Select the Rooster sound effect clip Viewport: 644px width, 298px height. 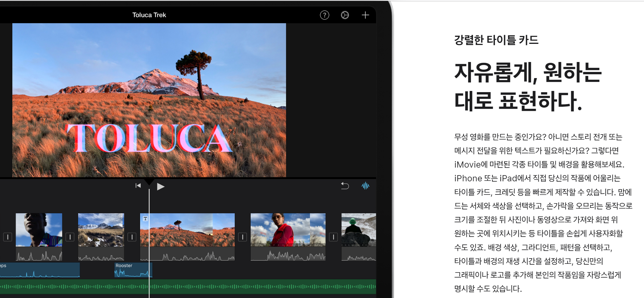click(133, 270)
